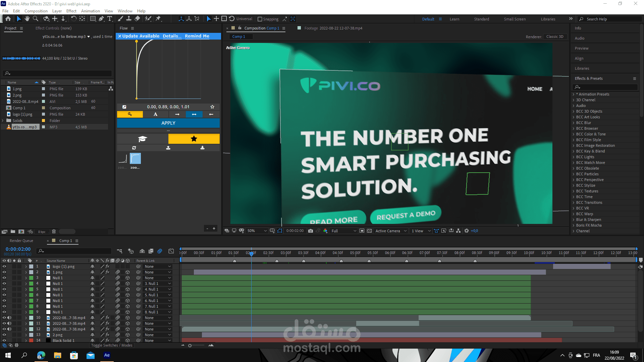Switch to the Render Queue tab
This screenshot has height=362, width=644.
click(x=21, y=241)
